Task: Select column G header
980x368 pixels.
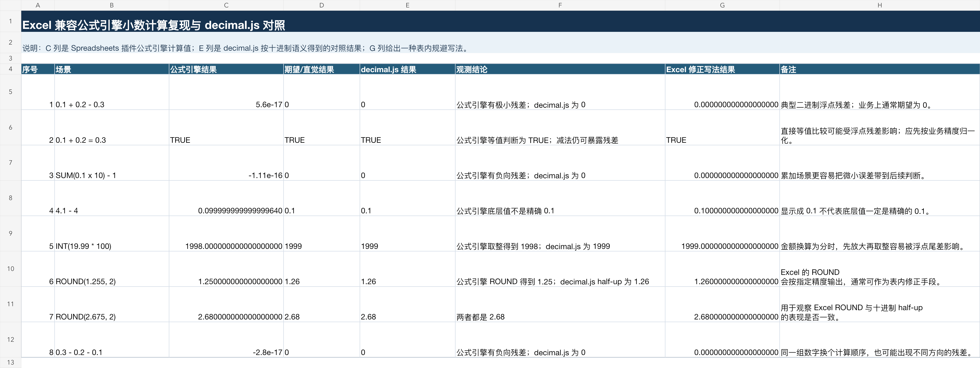Action: (x=722, y=5)
